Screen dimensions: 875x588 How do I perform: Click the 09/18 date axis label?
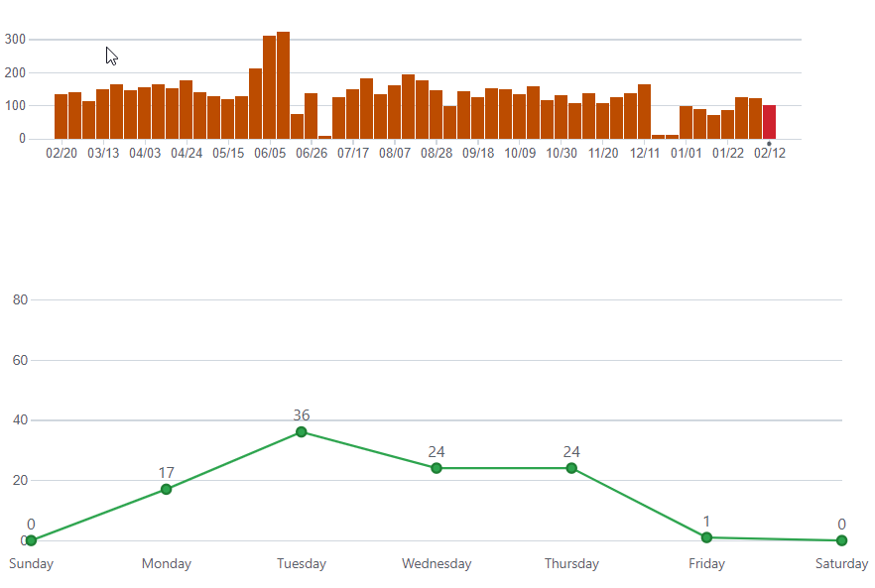click(478, 154)
